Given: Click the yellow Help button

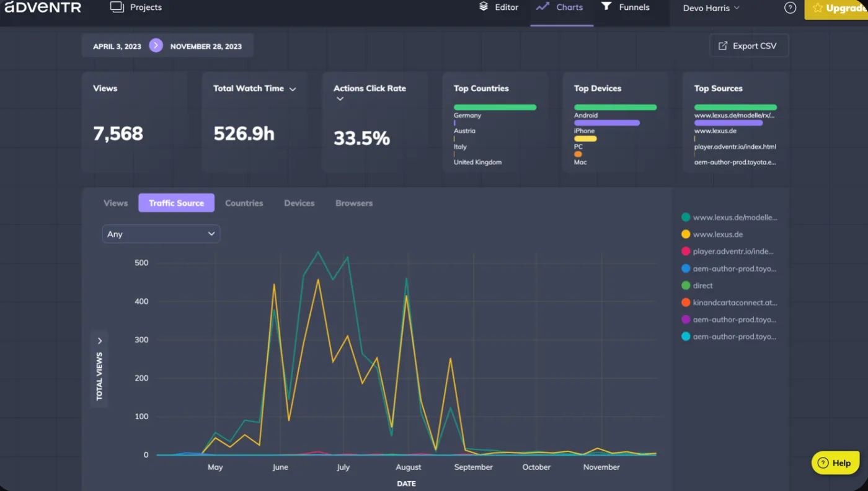Looking at the screenshot, I should [x=835, y=462].
